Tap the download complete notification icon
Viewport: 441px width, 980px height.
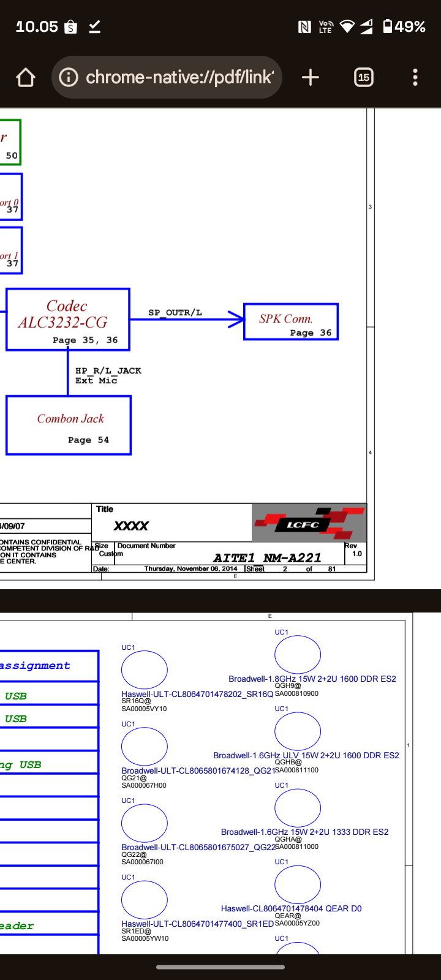point(94,27)
